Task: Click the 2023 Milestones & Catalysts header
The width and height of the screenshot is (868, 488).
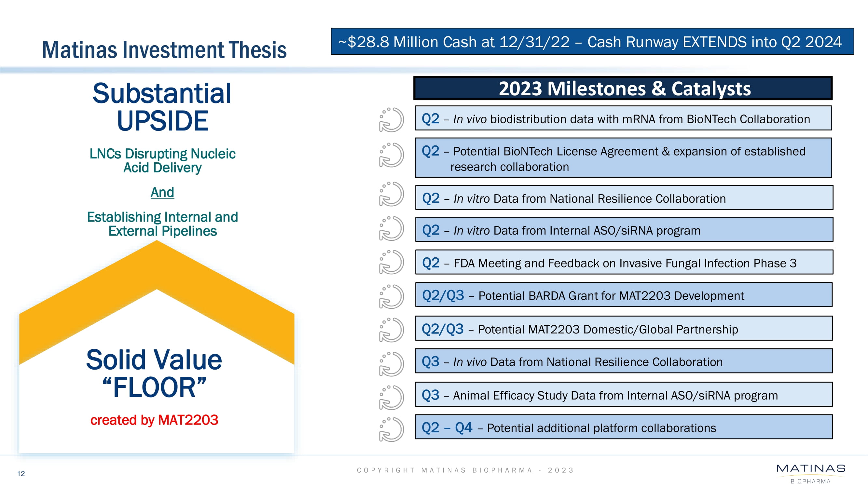Action: [x=623, y=88]
